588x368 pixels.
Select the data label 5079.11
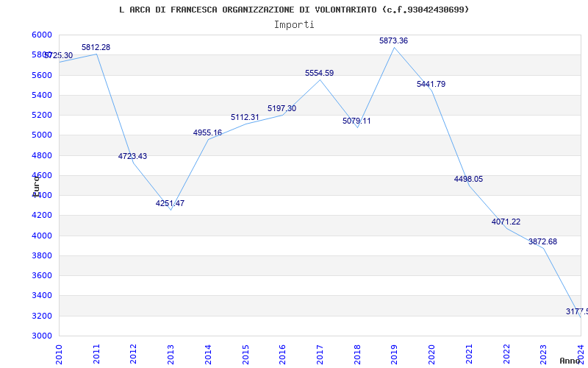pos(356,121)
